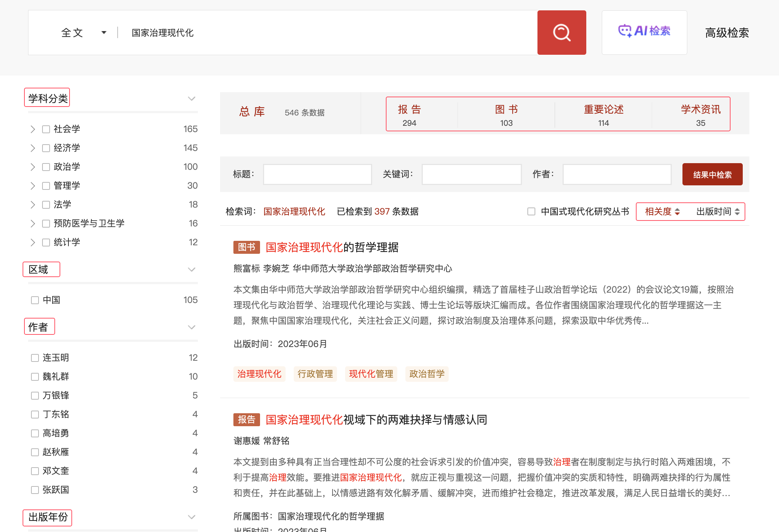
Task: Switch to the 报告 tab
Action: tap(409, 115)
